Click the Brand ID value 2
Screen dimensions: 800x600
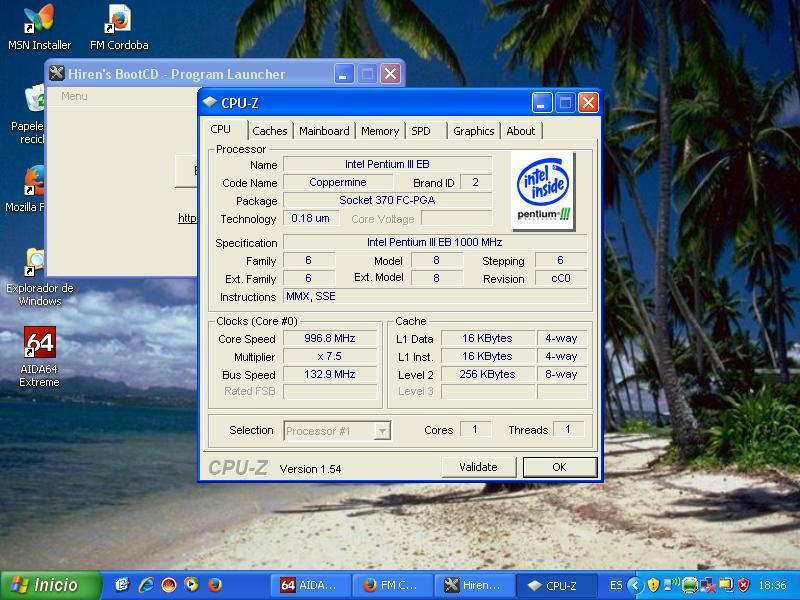point(476,182)
